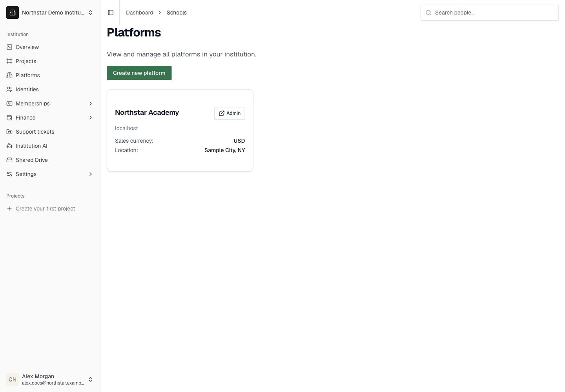Click the Finance wallet icon
The width and height of the screenshot is (565, 392).
[9, 118]
